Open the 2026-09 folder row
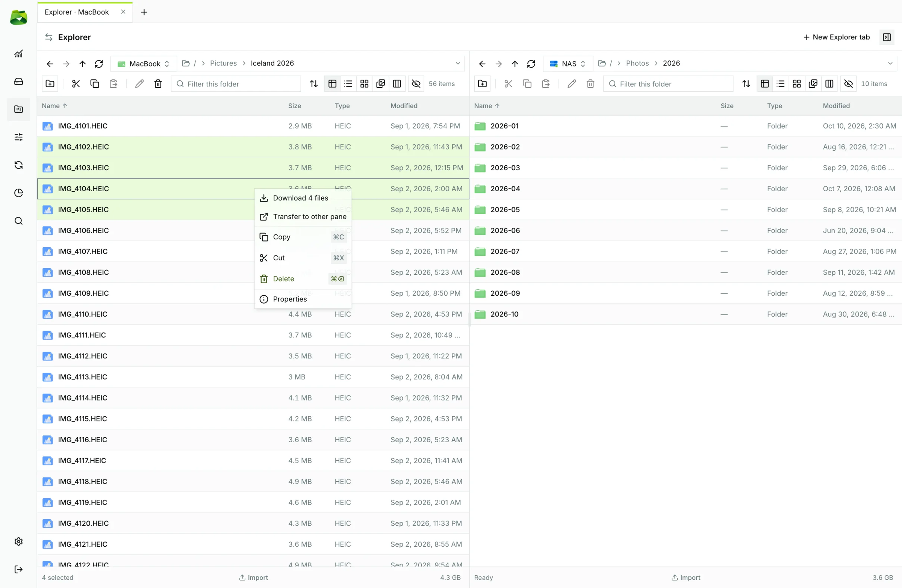The width and height of the screenshot is (902, 588). [686, 293]
